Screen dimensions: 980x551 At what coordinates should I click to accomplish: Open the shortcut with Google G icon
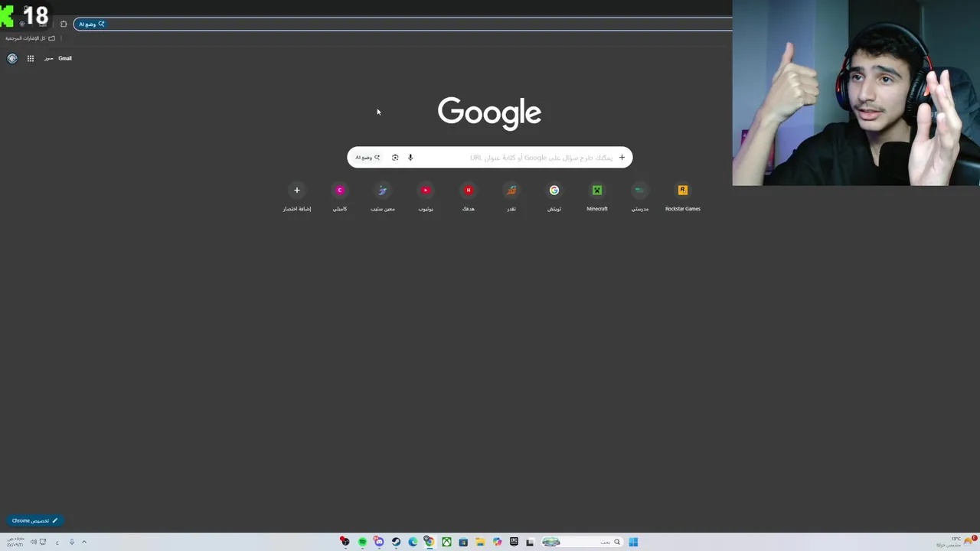[554, 197]
